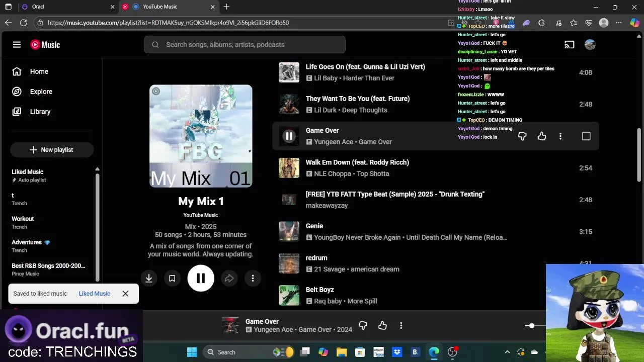Show hidden system tray icons
Viewport: 644px width, 362px height.
pyautogui.click(x=507, y=352)
